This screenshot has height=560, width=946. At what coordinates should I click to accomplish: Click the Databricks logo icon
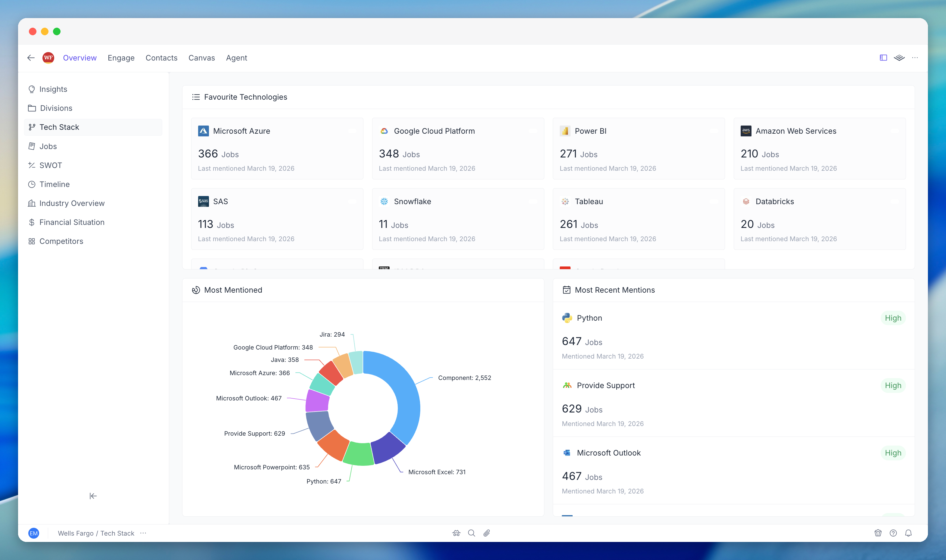[x=746, y=201]
